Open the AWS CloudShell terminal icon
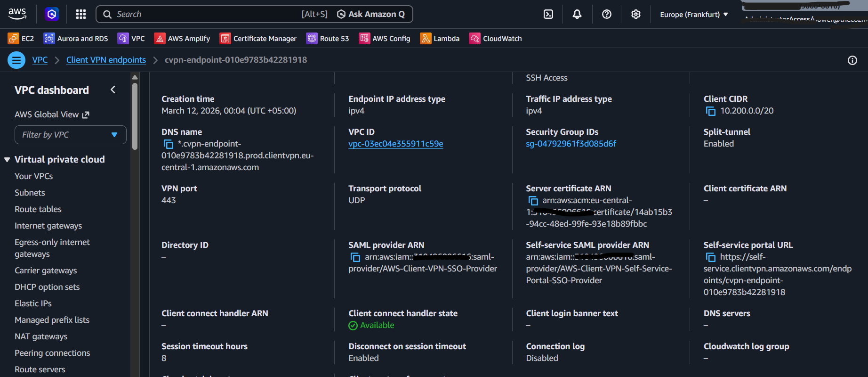This screenshot has height=377, width=868. (x=548, y=14)
